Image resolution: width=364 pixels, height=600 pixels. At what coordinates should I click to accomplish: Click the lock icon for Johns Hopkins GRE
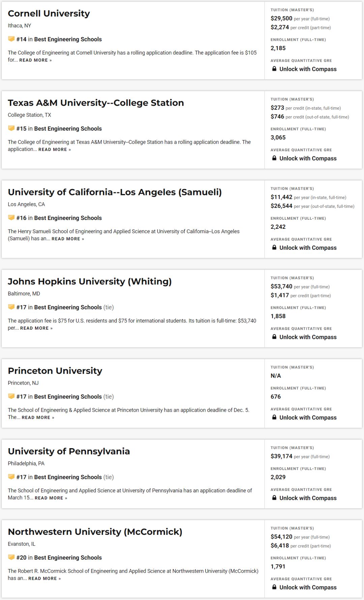(274, 337)
